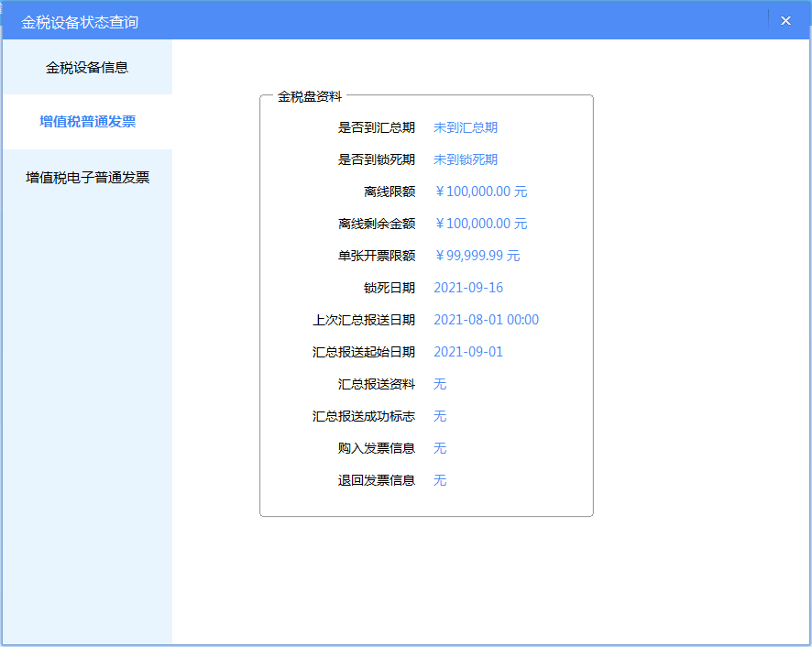Click the 购入发票信息 value 无
Viewport: 812px width, 647px height.
pos(440,448)
